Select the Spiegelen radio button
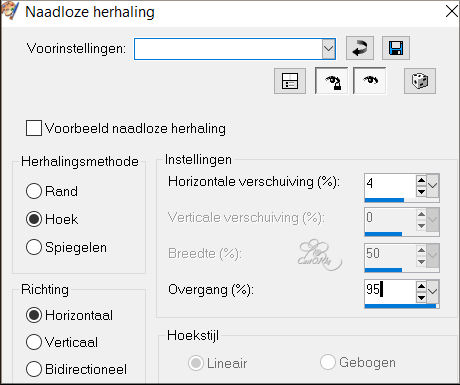The width and height of the screenshot is (460, 385). pyautogui.click(x=34, y=247)
